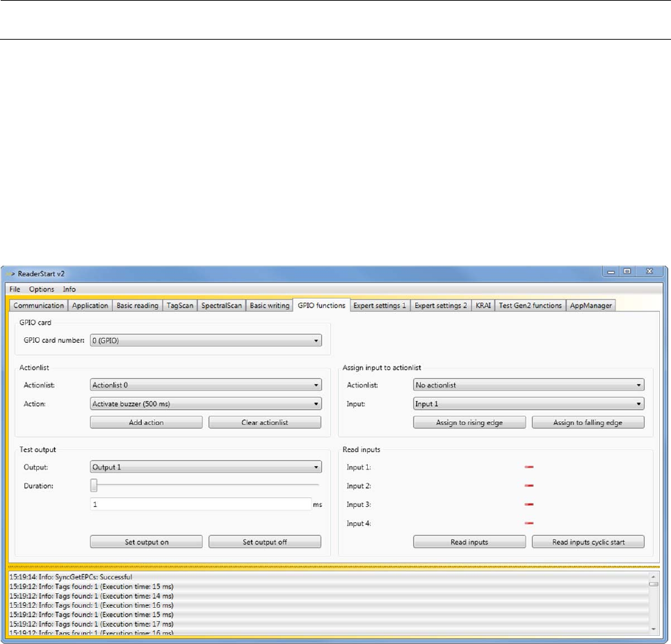
Task: Expand the No actionlist dropdown
Action: coord(528,385)
